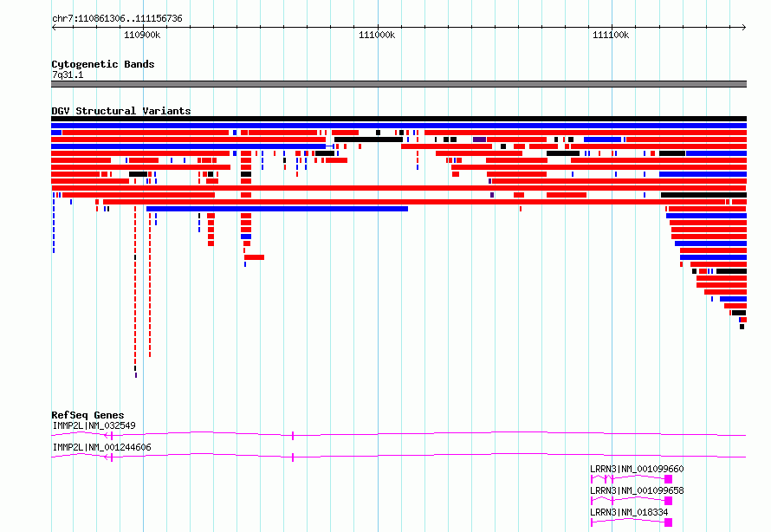Select the 111100k ruler label

pos(611,36)
